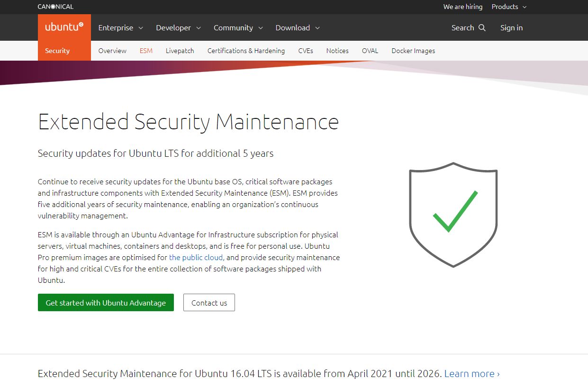Image resolution: width=588 pixels, height=387 pixels.
Task: Click Sign in
Action: pos(511,27)
